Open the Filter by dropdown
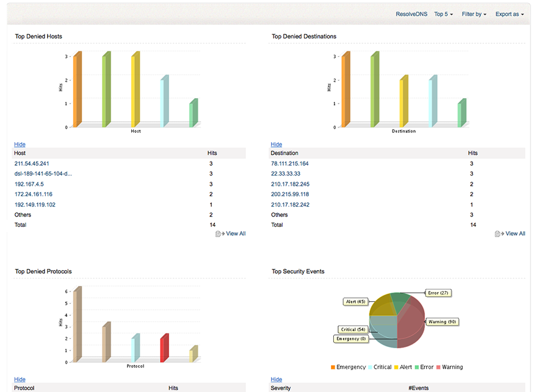Viewport: 539px width, 392px height. [x=474, y=14]
